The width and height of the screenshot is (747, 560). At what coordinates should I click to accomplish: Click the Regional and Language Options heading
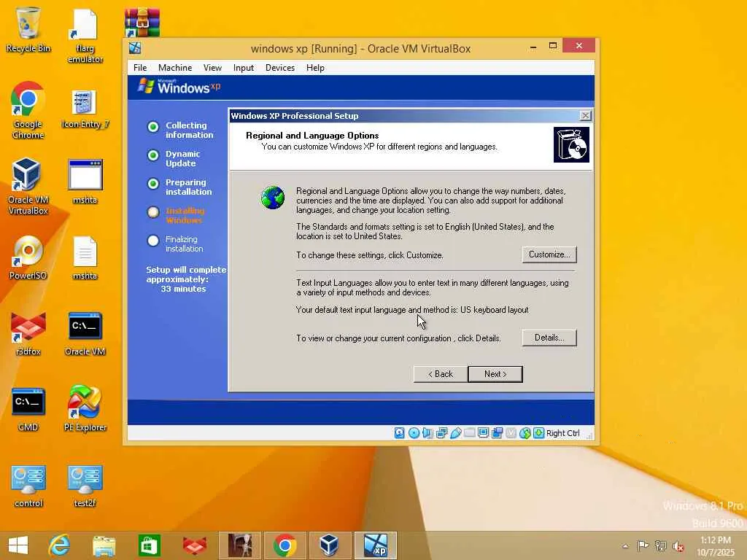[312, 135]
